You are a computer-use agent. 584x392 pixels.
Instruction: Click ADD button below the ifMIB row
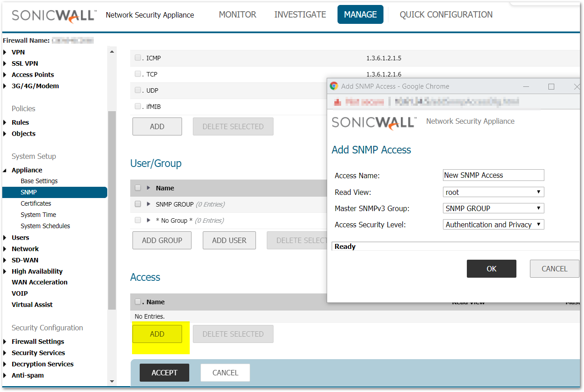[x=157, y=126]
